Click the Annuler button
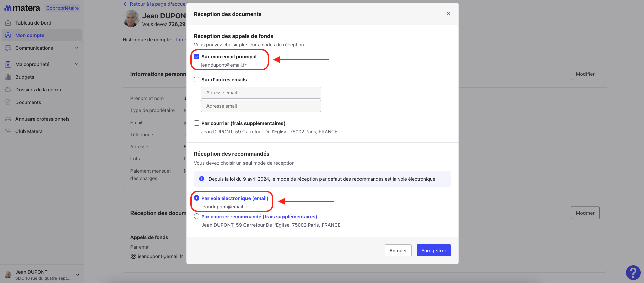Viewport: 644px width, 283px height. [x=398, y=250]
